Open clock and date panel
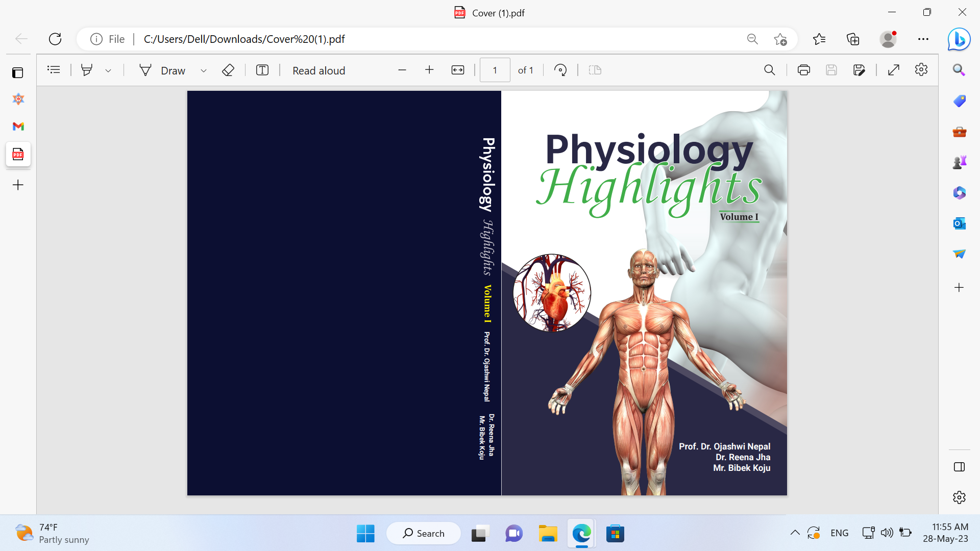This screenshot has width=980, height=551. 945,533
